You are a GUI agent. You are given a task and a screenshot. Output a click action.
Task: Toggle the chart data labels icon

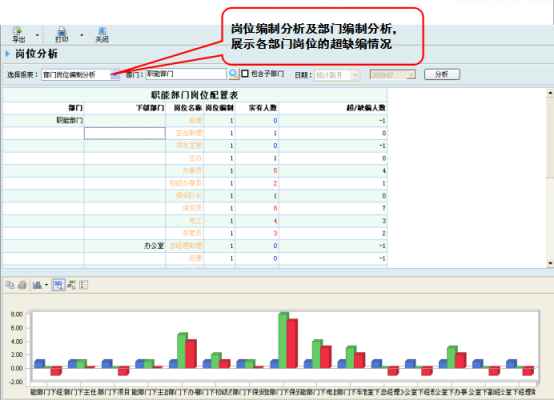point(72,285)
